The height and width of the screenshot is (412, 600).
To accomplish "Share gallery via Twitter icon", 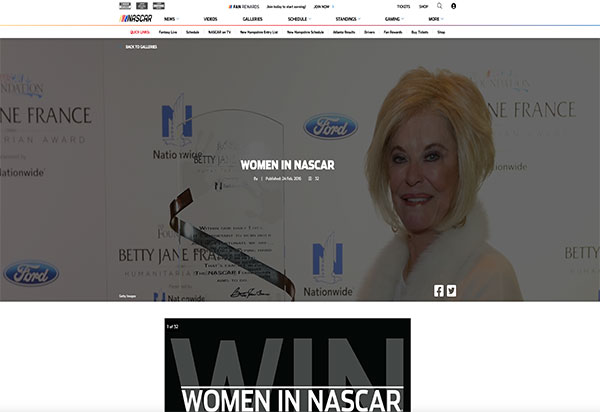I will (x=451, y=291).
